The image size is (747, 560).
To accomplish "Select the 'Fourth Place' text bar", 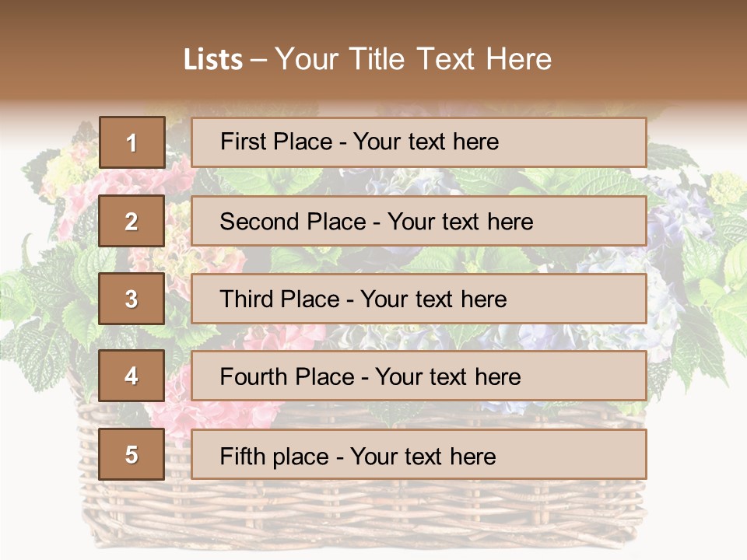I will (419, 376).
